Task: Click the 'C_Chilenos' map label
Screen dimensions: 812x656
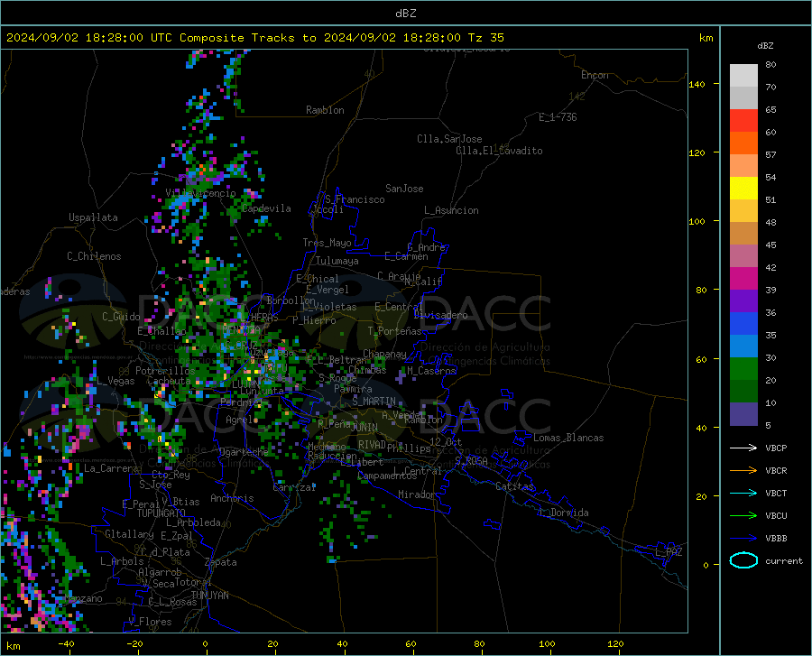Action: click(x=94, y=256)
